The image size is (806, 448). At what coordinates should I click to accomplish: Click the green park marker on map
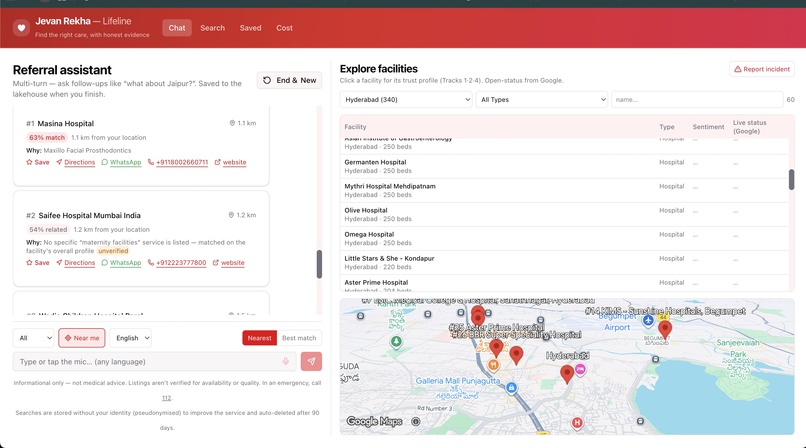point(396,341)
